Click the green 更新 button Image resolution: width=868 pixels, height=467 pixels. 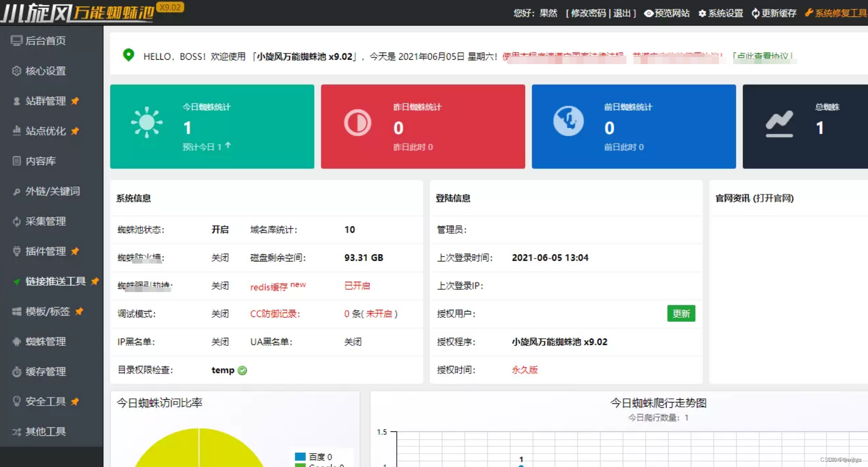pos(681,313)
